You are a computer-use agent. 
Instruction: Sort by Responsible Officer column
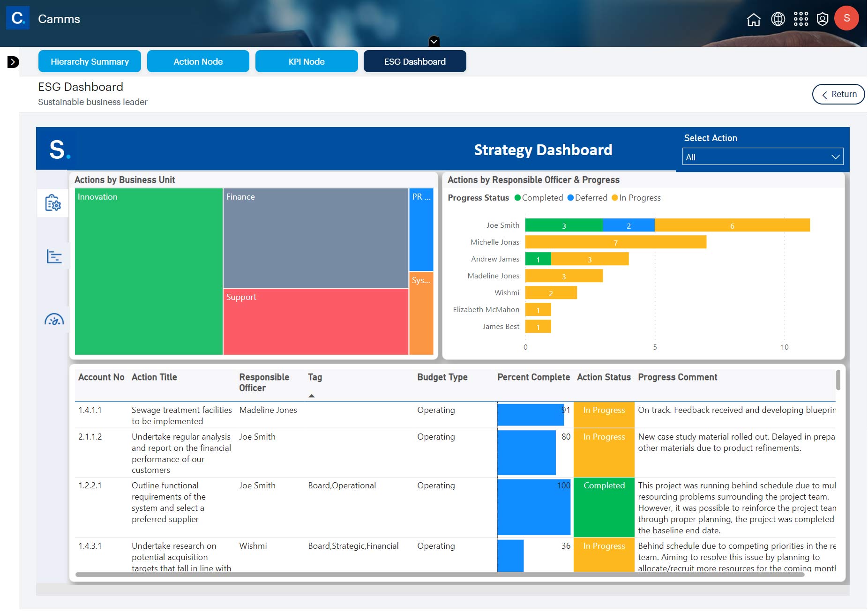pos(264,382)
